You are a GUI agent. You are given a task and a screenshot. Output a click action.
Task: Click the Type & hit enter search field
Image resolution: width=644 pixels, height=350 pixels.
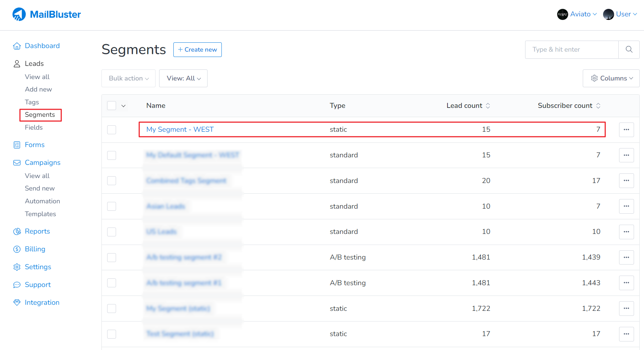click(571, 49)
